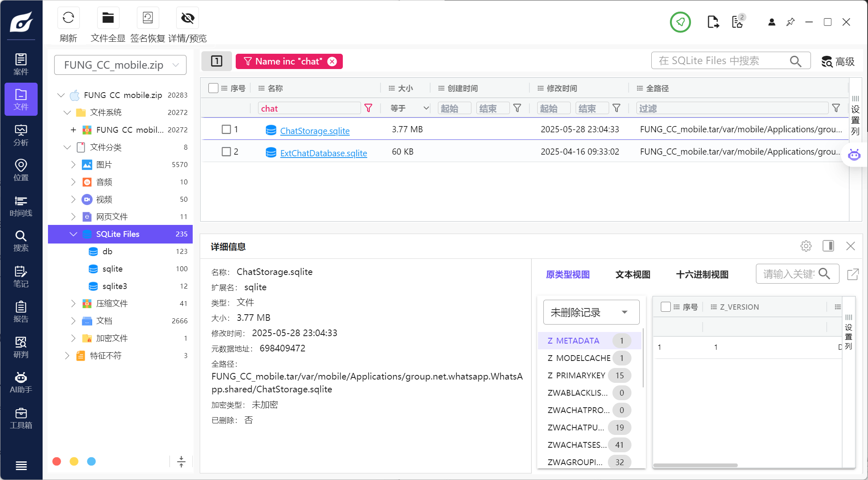This screenshot has height=480, width=868.
Task: Click the 刷新 refresh icon
Action: tap(68, 18)
